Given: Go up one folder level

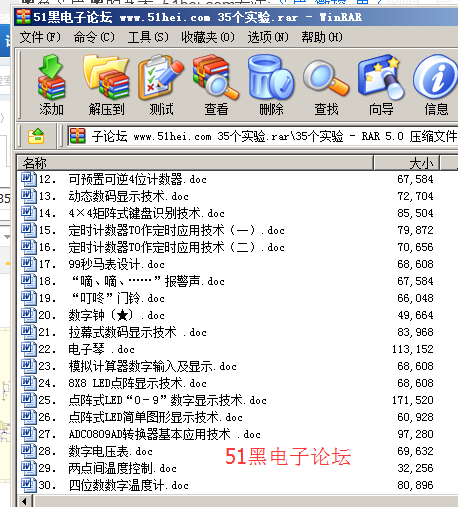Looking at the screenshot, I should 36,136.
